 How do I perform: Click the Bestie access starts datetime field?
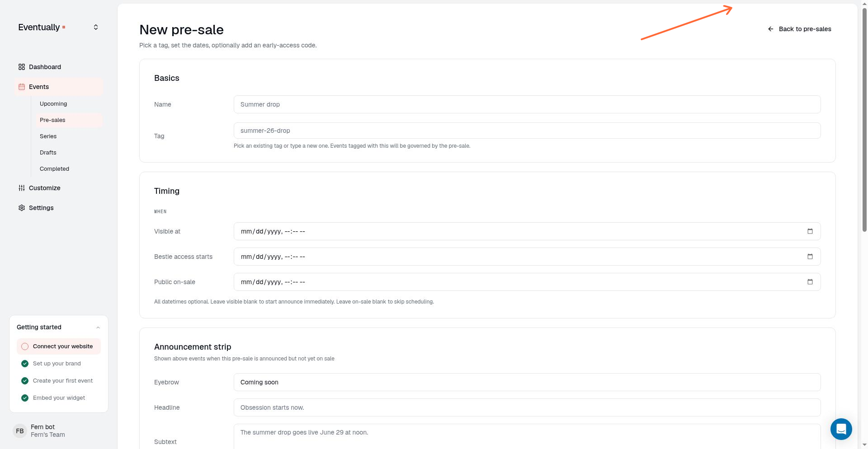tap(527, 257)
